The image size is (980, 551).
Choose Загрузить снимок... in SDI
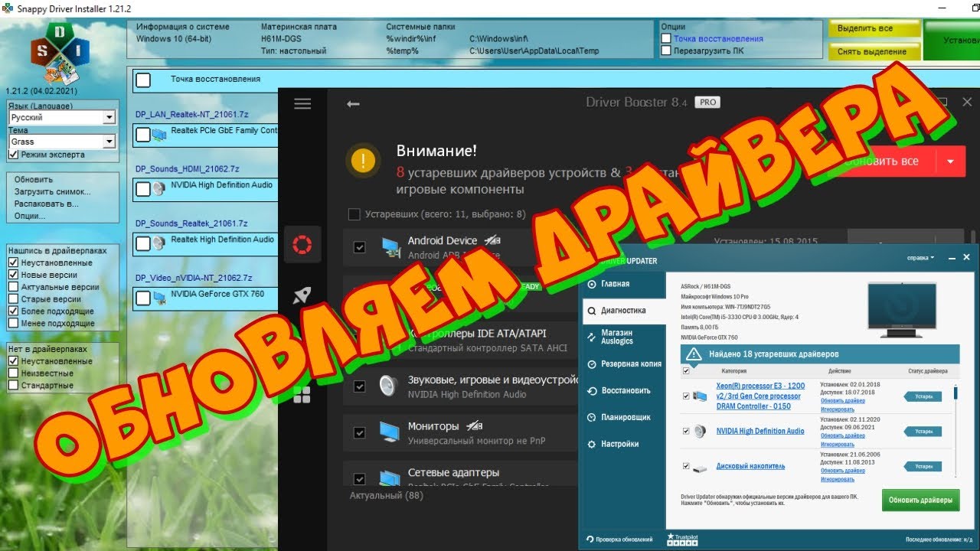tap(52, 192)
